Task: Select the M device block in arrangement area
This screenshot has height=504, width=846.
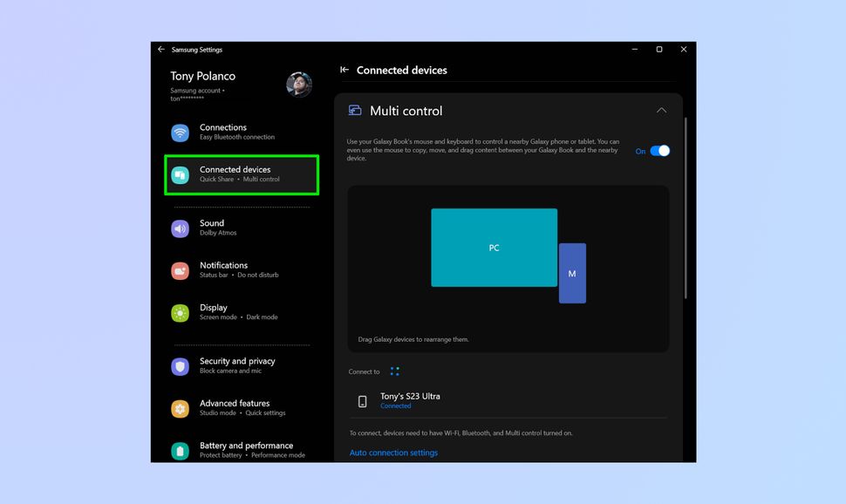Action: 572,273
